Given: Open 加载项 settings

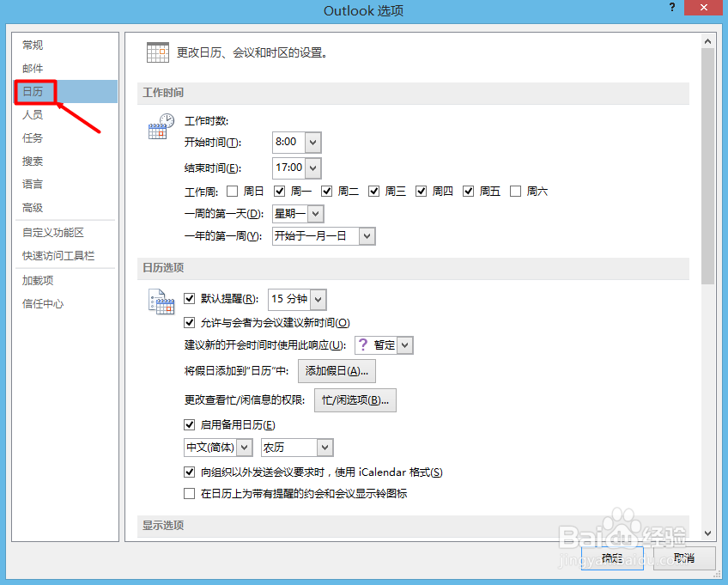Looking at the screenshot, I should click(64, 281).
